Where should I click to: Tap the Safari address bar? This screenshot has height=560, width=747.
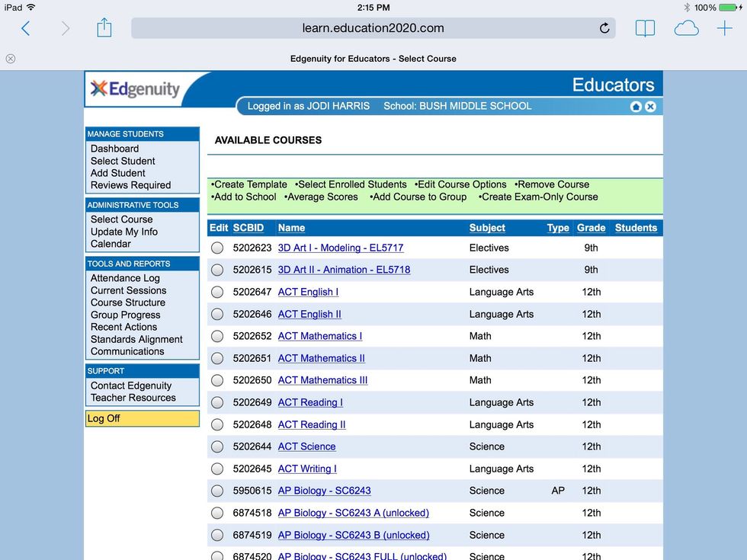373,29
